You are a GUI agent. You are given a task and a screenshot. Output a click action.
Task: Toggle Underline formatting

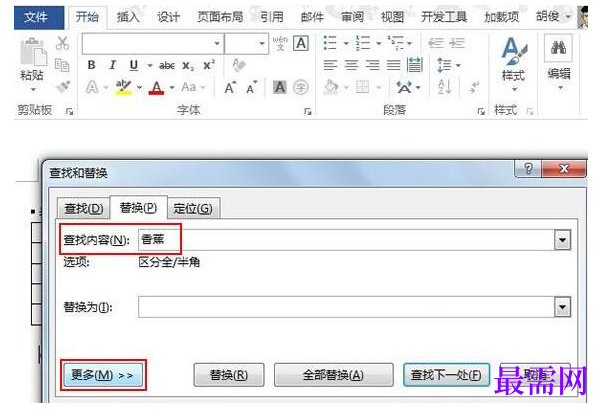pos(134,65)
